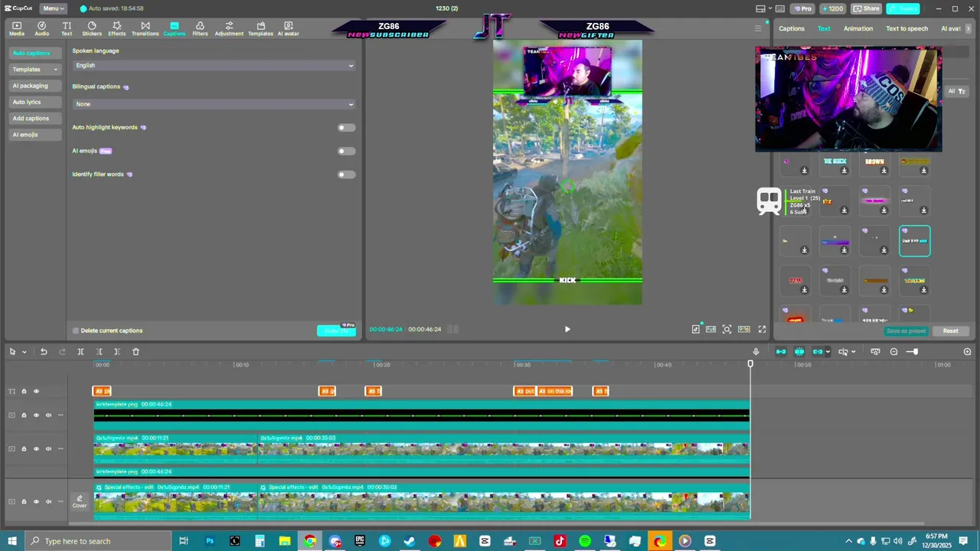The height and width of the screenshot is (551, 980).
Task: Open the Spoken language English dropdown
Action: (x=214, y=65)
